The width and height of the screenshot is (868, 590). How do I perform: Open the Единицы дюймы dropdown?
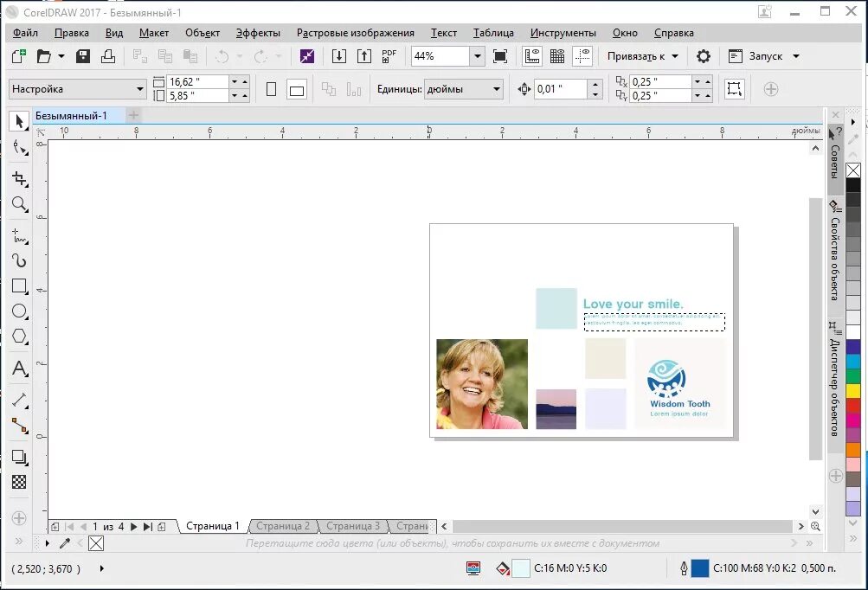[497, 89]
